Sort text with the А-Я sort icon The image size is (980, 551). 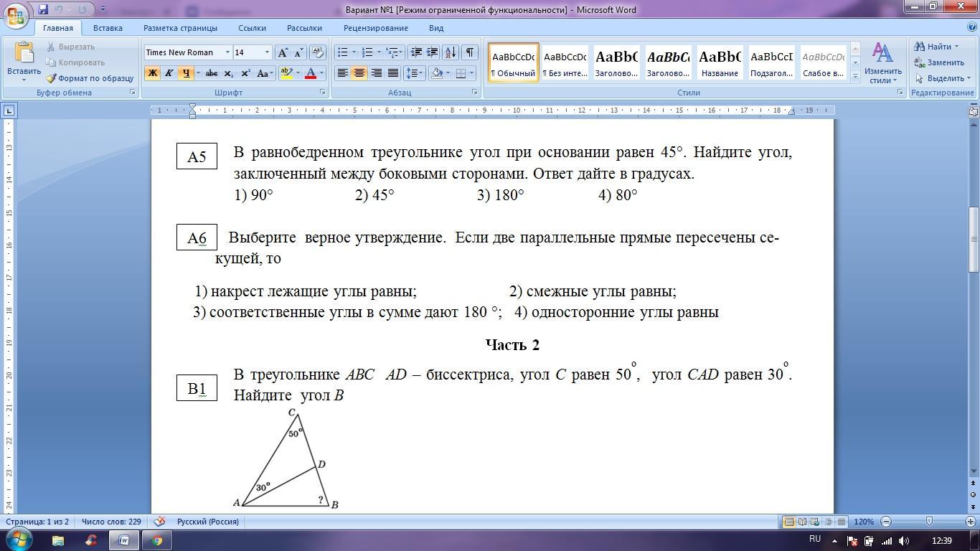click(451, 52)
